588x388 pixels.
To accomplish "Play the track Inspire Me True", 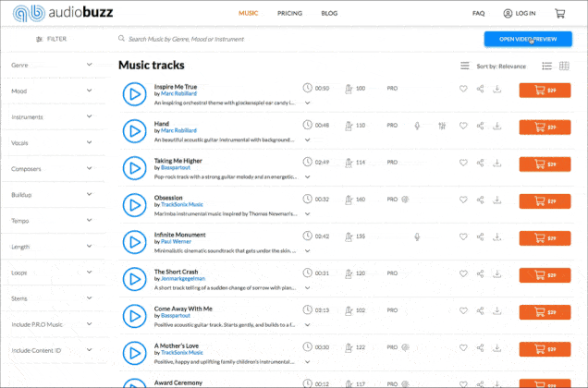I will 135,93.
